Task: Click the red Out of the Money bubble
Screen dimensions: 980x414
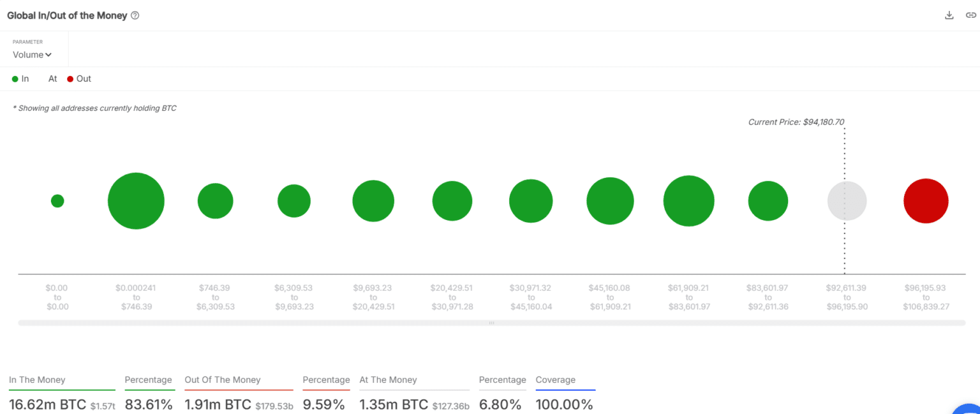Action: click(x=926, y=201)
